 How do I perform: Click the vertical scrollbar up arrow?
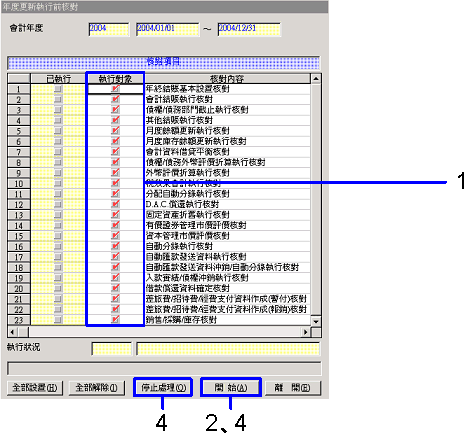(316, 79)
